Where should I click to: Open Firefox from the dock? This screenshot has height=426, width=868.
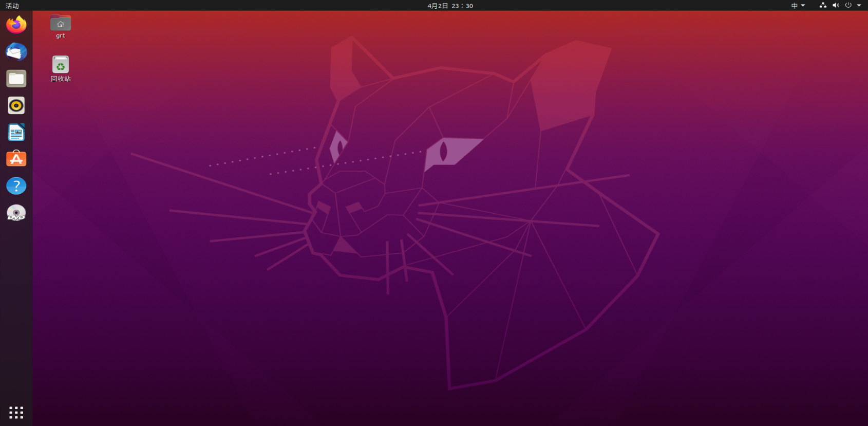(16, 25)
